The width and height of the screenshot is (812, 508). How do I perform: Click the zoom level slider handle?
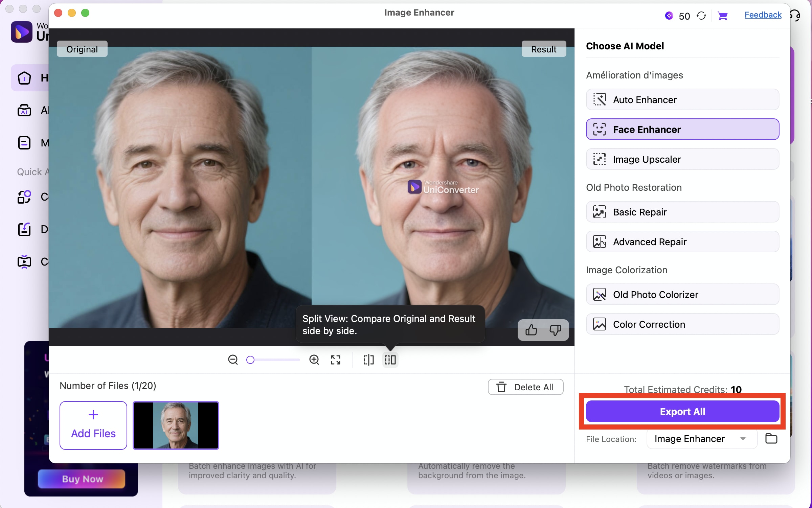click(250, 360)
